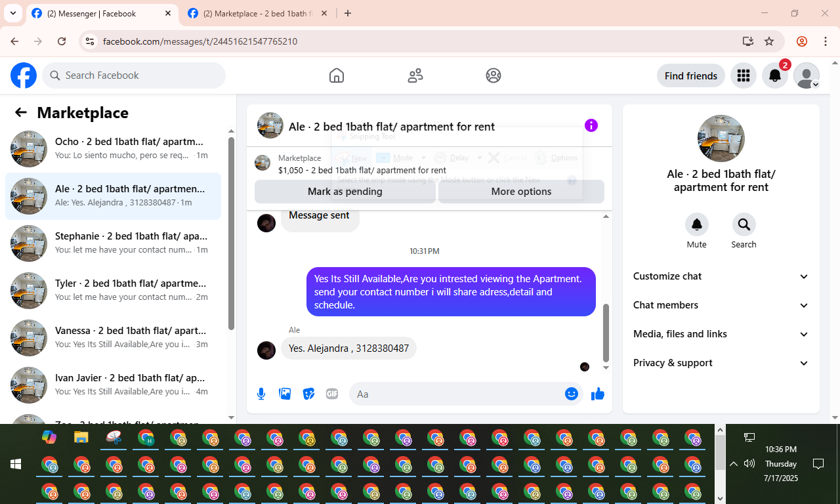Click the back arrow beside Marketplace heading

(x=21, y=112)
